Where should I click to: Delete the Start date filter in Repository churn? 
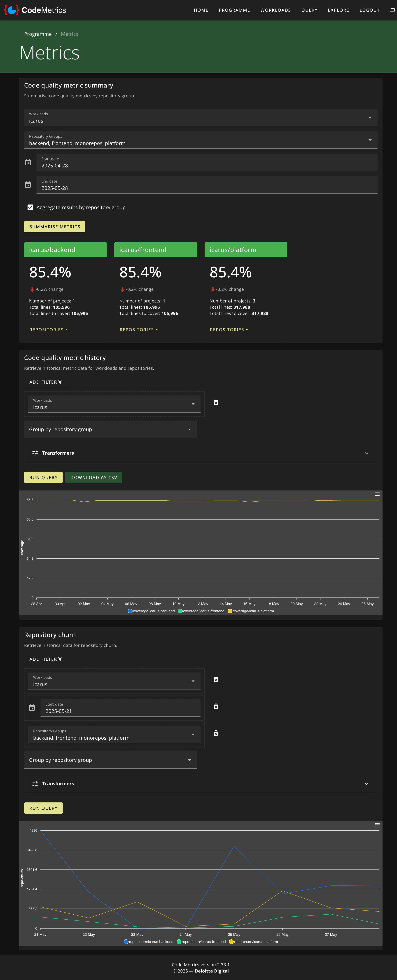[x=216, y=706]
